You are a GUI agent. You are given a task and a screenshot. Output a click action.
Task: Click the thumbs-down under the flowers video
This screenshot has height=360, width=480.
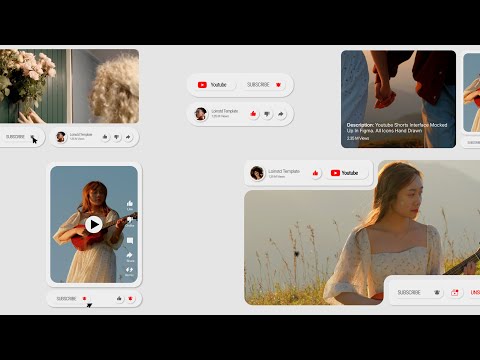[116, 137]
